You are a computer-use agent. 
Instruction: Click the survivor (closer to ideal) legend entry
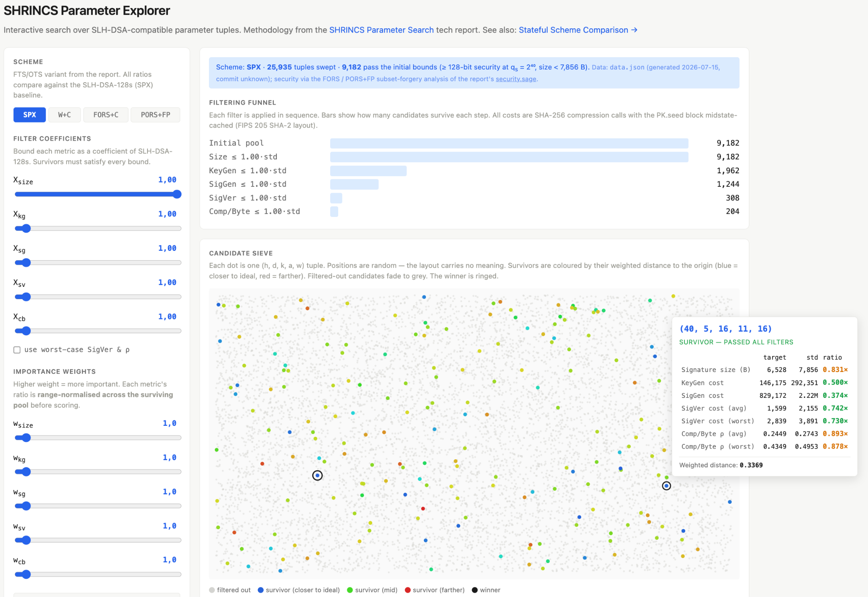[x=299, y=590]
